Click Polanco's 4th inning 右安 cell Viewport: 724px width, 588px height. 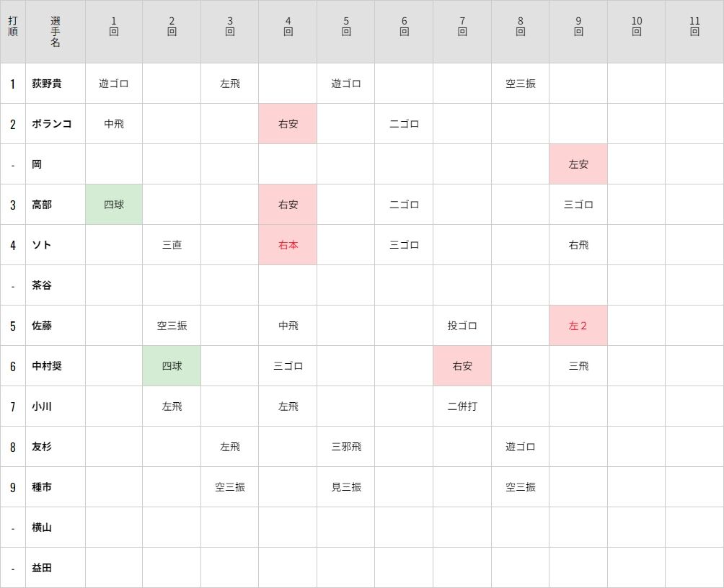pyautogui.click(x=288, y=124)
